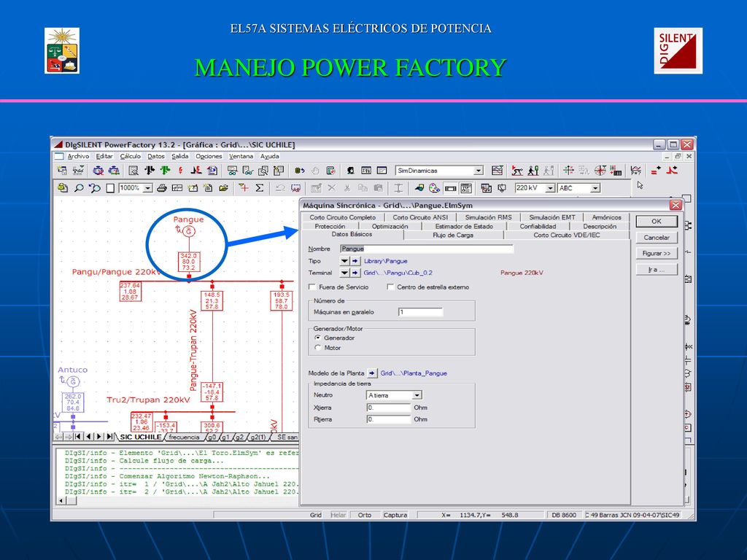Switch to the Flujo de Carga tab
Viewport: 747px width, 560px height.
[x=453, y=236]
